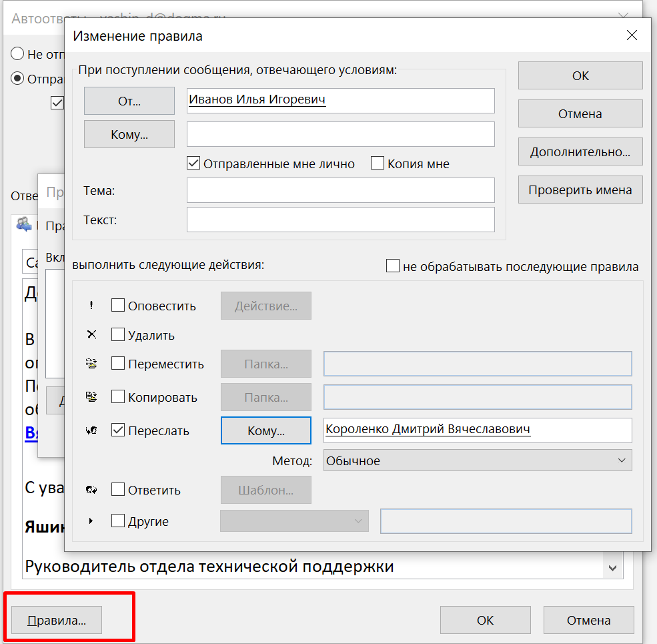Viewport: 657px width, 644px height.
Task: Enable the Копия мне checkbox
Action: pos(378,164)
